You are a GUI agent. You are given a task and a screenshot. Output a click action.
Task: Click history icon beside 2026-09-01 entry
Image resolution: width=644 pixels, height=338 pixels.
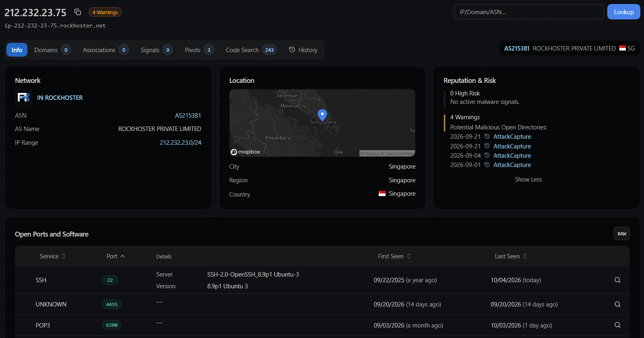487,165
